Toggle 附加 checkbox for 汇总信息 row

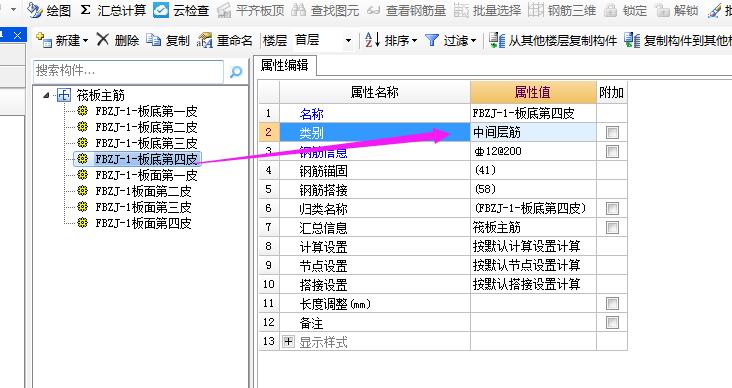[612, 227]
